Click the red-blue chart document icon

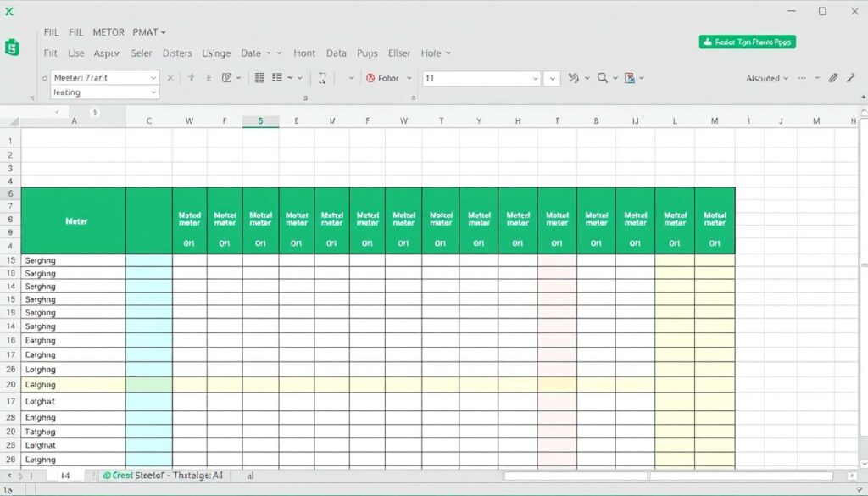pos(630,78)
